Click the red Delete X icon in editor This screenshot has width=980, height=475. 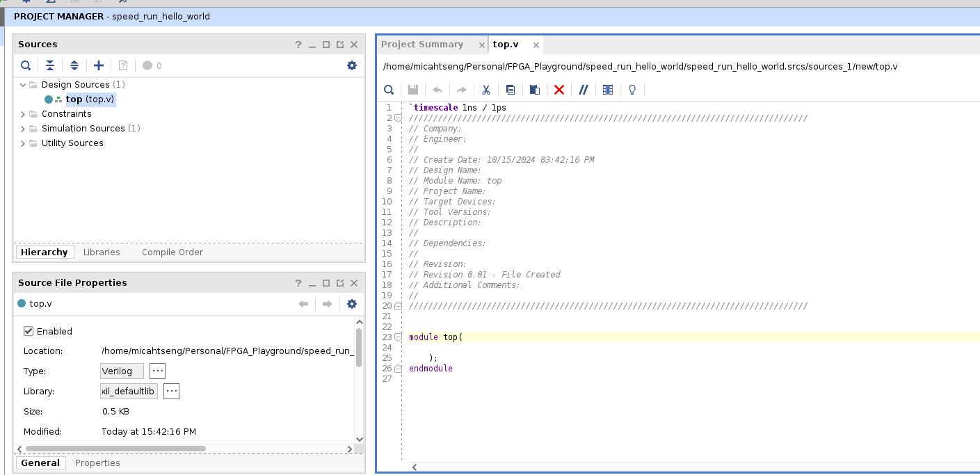[x=559, y=90]
